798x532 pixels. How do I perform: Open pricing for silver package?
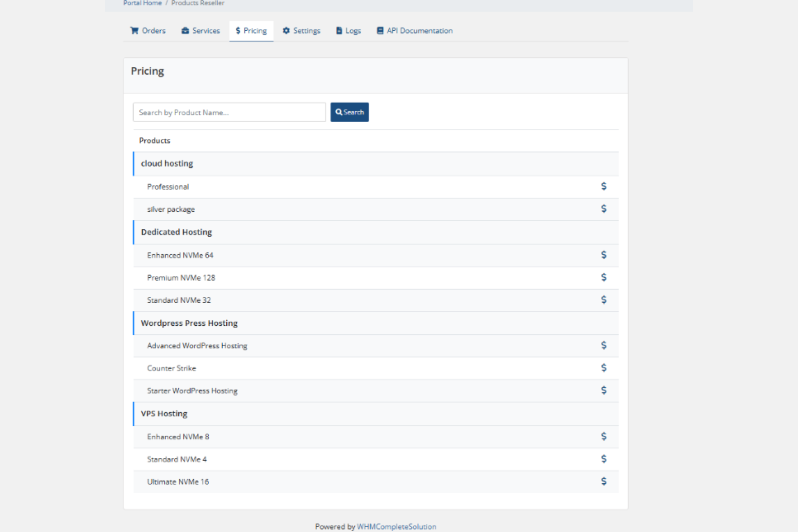(x=603, y=209)
